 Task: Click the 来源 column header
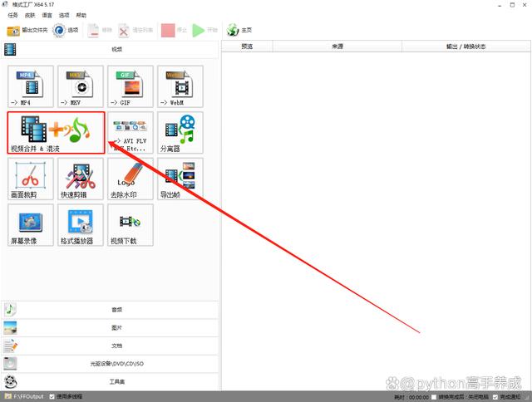pos(337,47)
